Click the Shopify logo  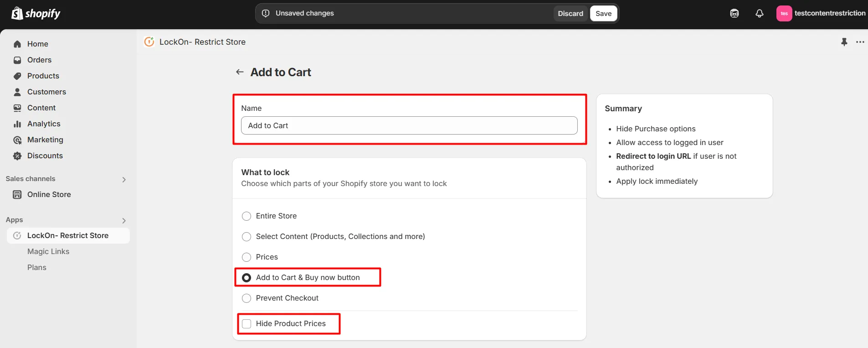36,13
